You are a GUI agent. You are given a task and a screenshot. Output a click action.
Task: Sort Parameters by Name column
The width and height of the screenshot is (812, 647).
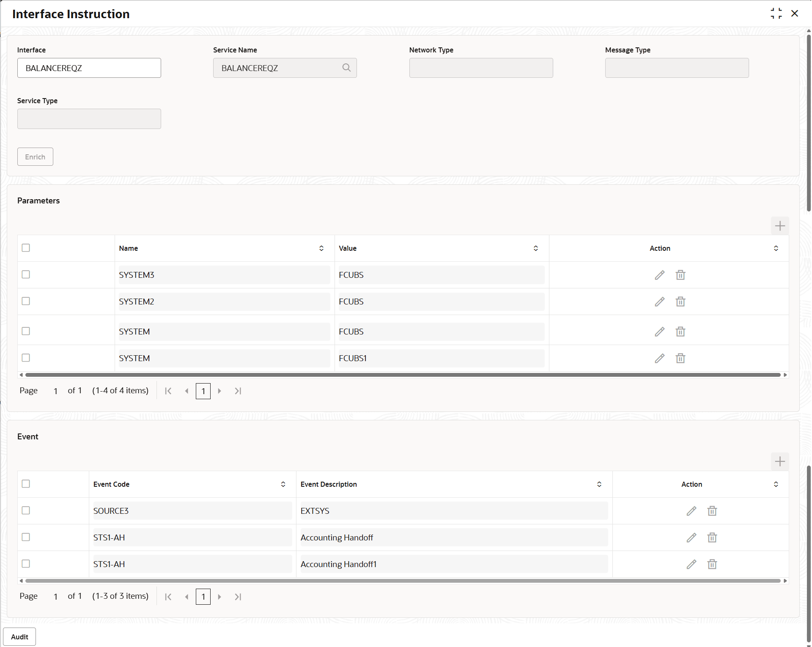pyautogui.click(x=321, y=248)
